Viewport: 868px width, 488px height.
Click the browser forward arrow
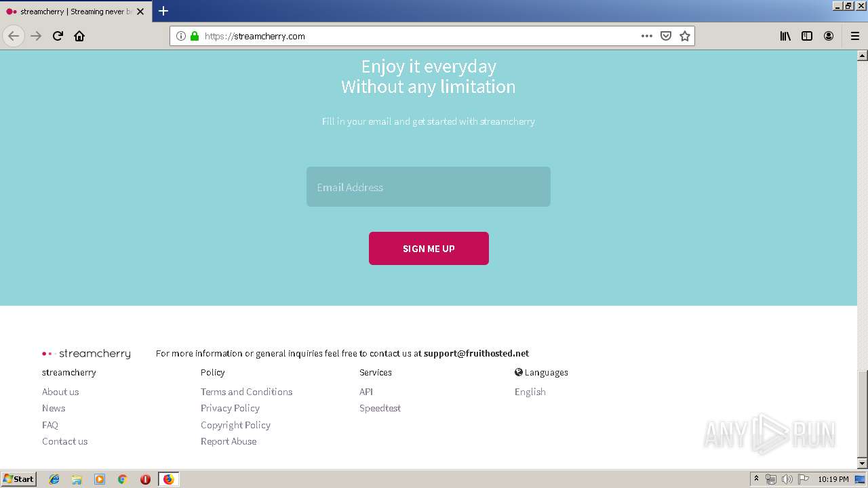(x=36, y=36)
